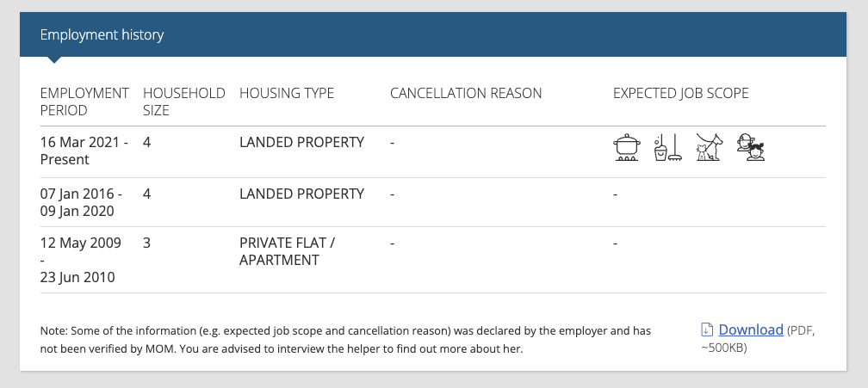The height and width of the screenshot is (388, 868).
Task: Click the cooking pot job scope icon
Action: point(627,147)
